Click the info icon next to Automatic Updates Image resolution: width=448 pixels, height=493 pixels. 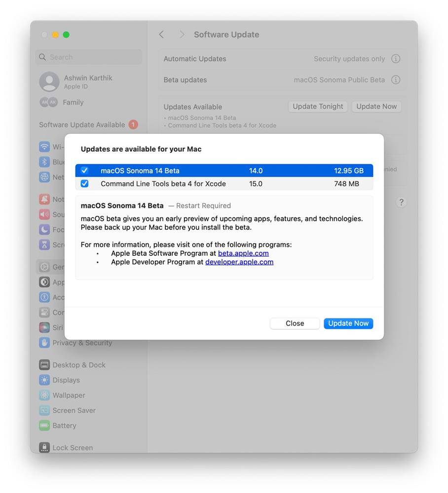coord(396,58)
